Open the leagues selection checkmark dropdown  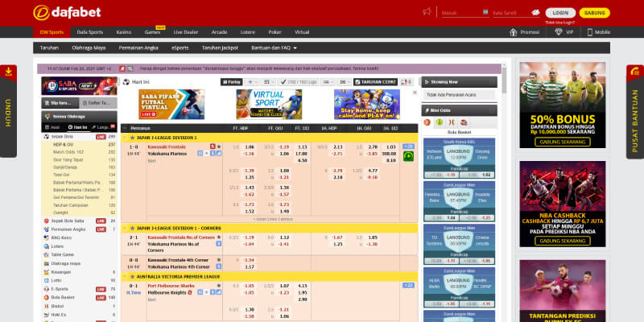[296, 82]
